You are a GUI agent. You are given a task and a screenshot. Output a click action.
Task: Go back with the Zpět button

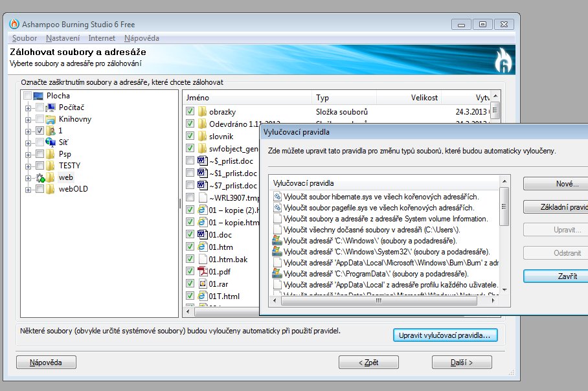pyautogui.click(x=368, y=363)
